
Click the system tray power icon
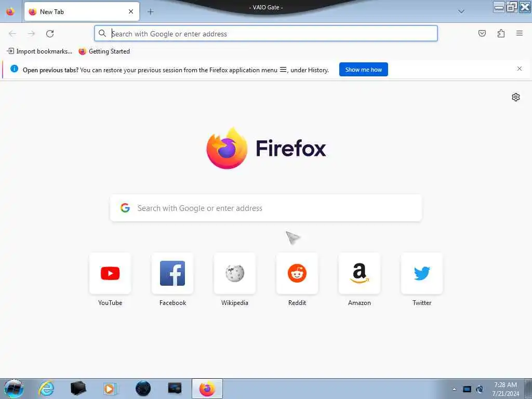[480, 389]
